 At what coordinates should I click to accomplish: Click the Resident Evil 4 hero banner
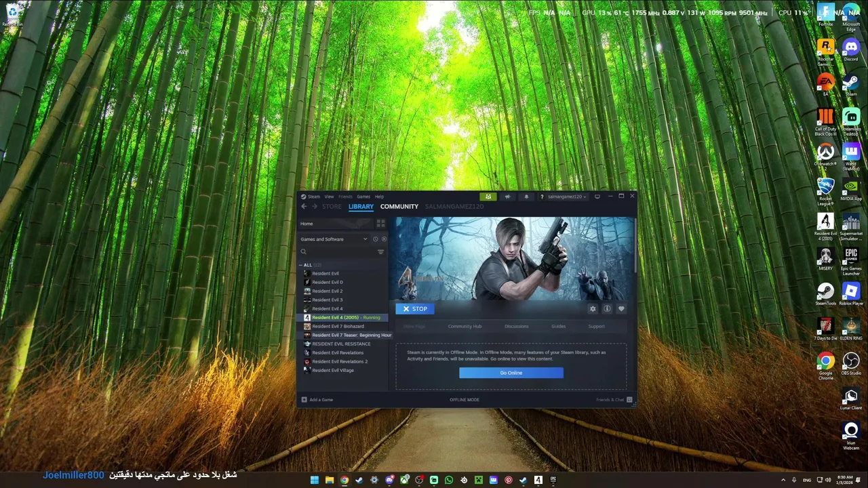(x=515, y=259)
